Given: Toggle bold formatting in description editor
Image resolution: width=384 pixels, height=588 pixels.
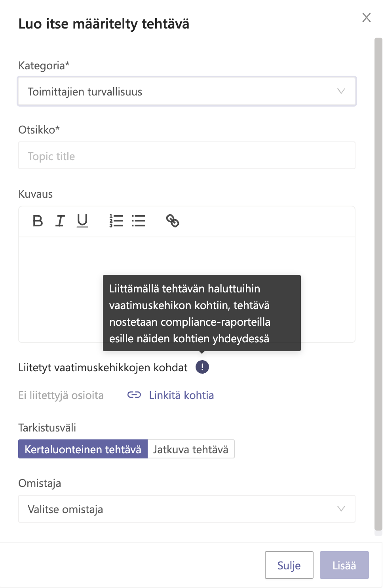Looking at the screenshot, I should coord(38,221).
